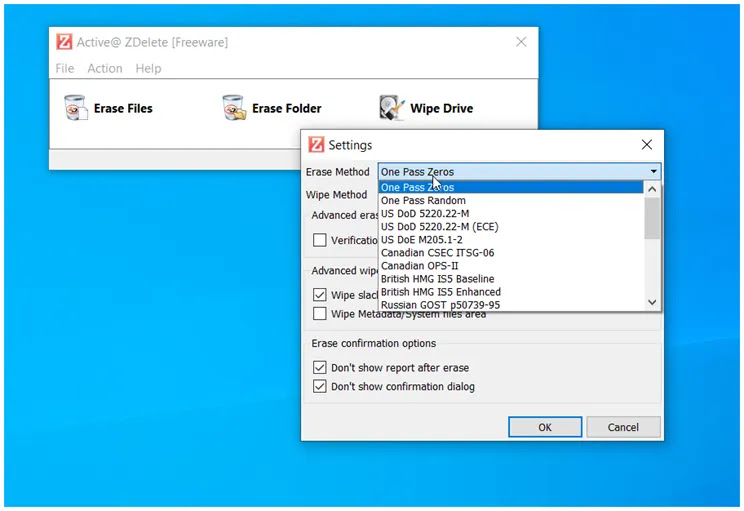Click the Wipe Drive label

tap(441, 108)
